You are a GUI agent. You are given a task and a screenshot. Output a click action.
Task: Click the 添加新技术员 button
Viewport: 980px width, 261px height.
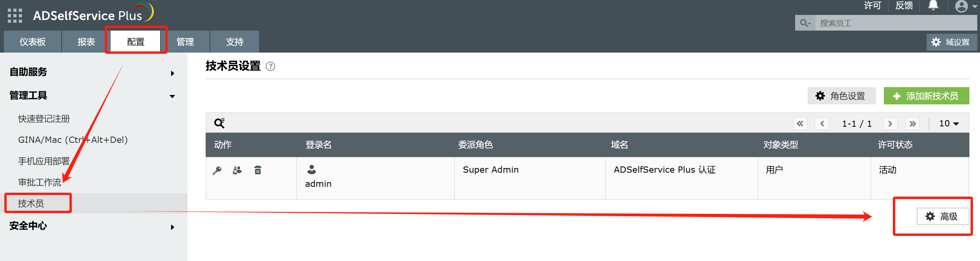tap(926, 96)
